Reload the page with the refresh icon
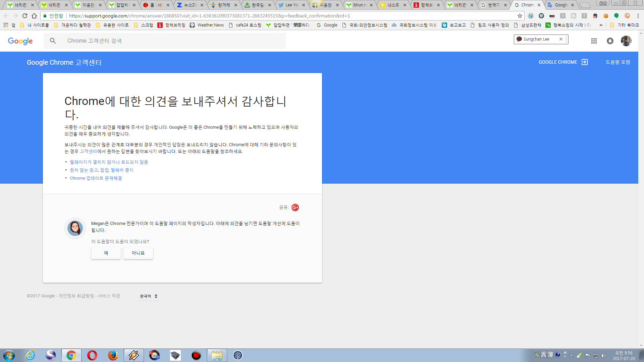Viewport: 644px width, 362px height. [25, 16]
